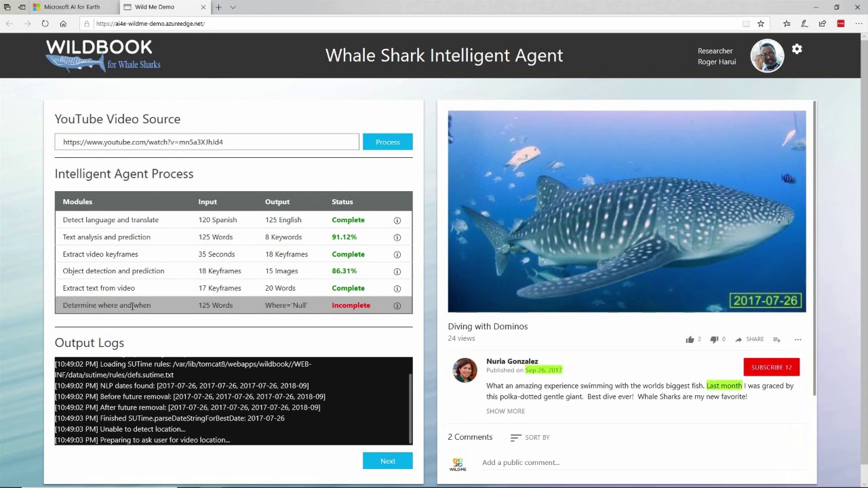Like the video with thumbs up
This screenshot has height=488, width=868.
690,340
